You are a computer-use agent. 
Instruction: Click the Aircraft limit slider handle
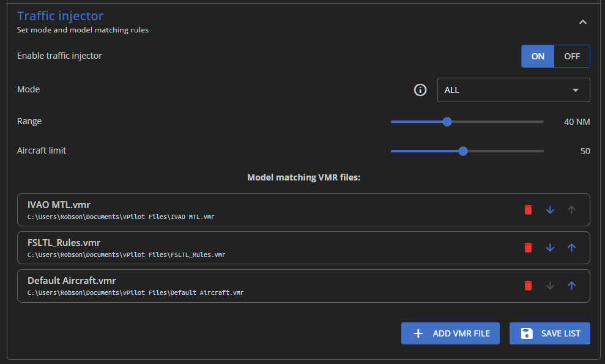point(463,151)
